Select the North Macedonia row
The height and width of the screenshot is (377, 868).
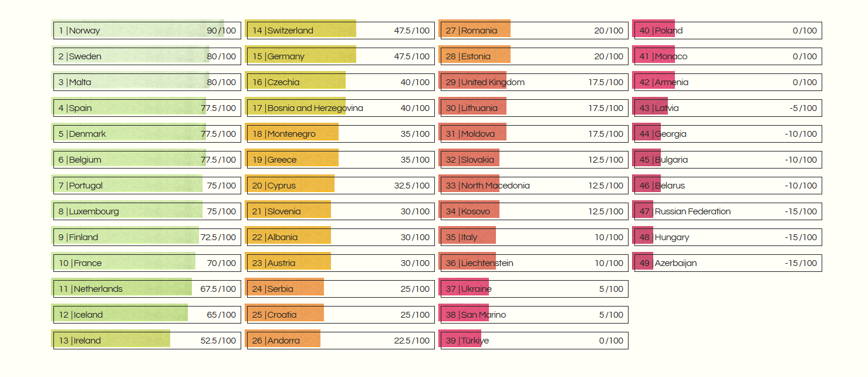pos(535,186)
